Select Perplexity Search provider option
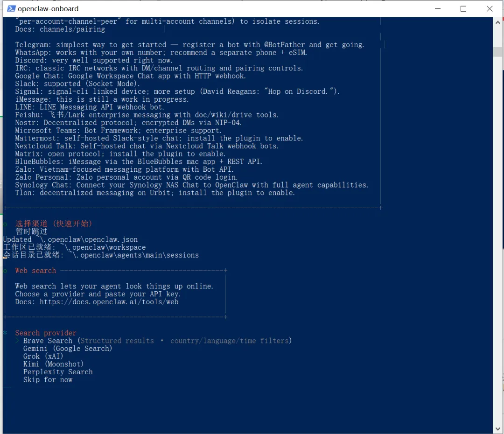 coord(58,372)
